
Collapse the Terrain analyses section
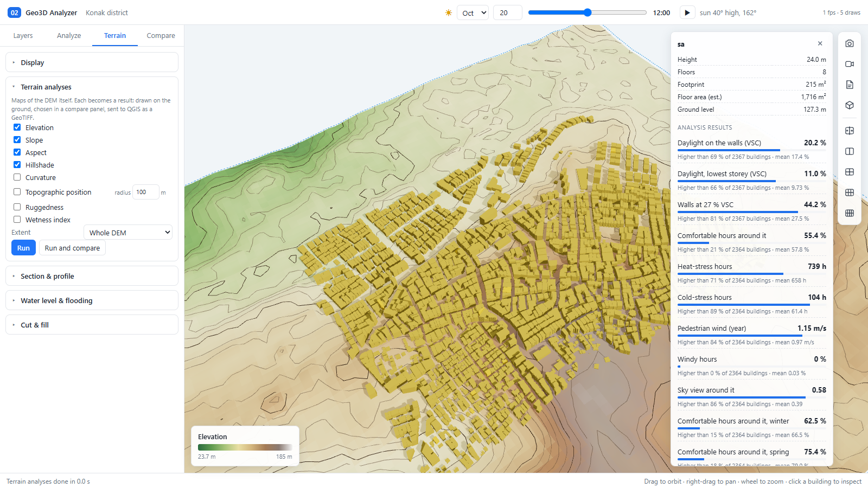coord(92,87)
